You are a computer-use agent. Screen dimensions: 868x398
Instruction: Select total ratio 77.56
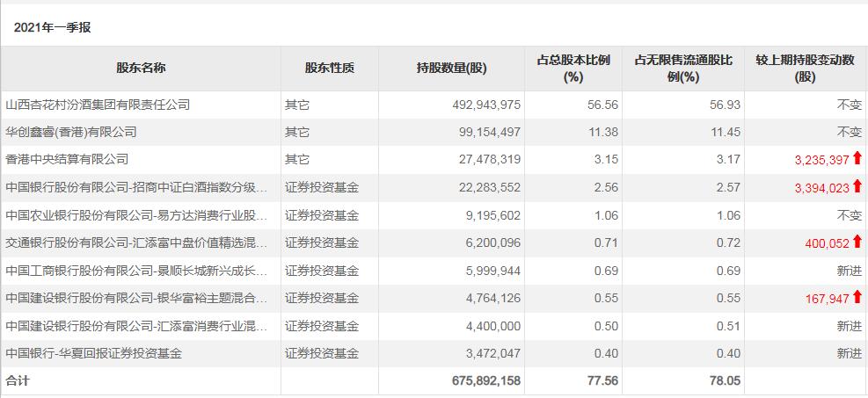click(602, 380)
